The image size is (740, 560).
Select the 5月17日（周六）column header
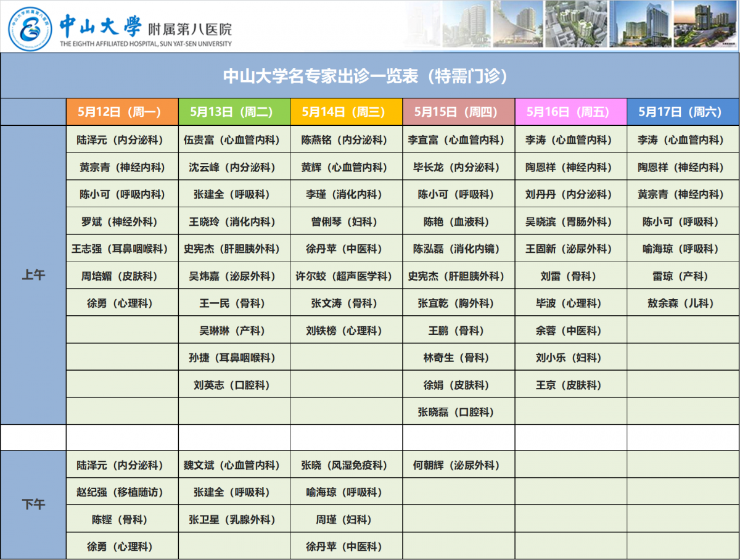[x=683, y=112]
